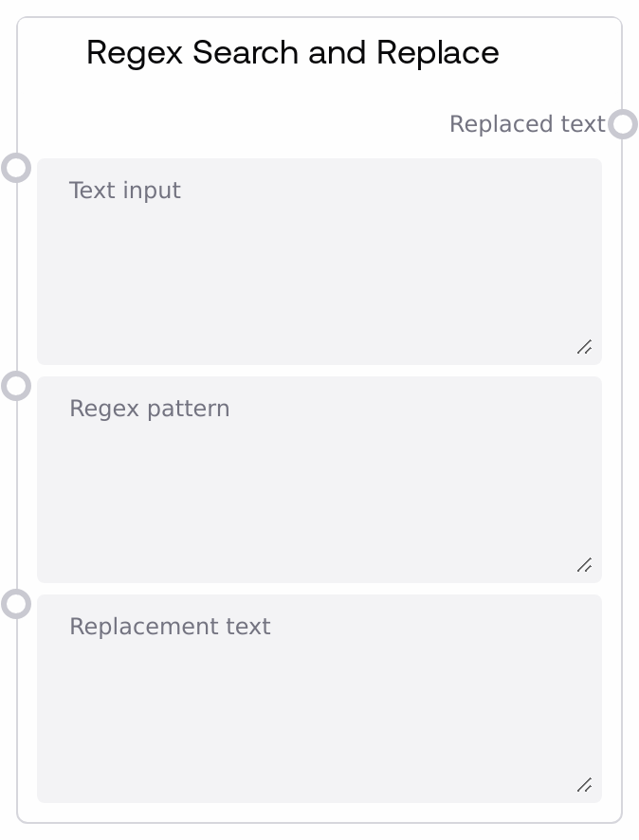Viewport: 639px width, 840px height.
Task: Focus the Regex pattern text area
Action: pyautogui.click(x=319, y=493)
